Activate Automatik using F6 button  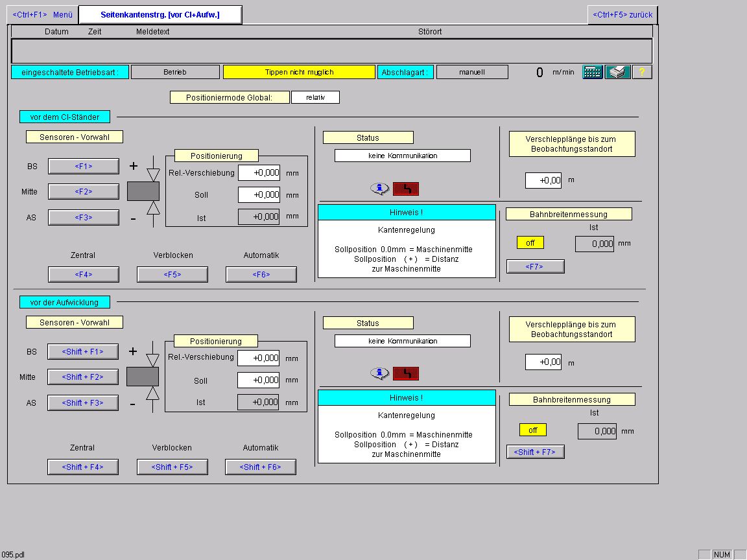click(x=261, y=274)
